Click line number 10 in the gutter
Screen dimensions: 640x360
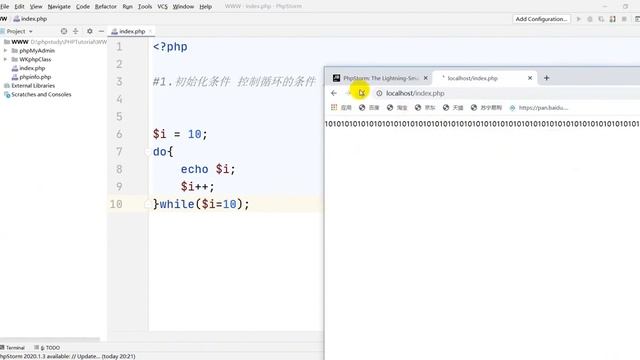point(116,204)
